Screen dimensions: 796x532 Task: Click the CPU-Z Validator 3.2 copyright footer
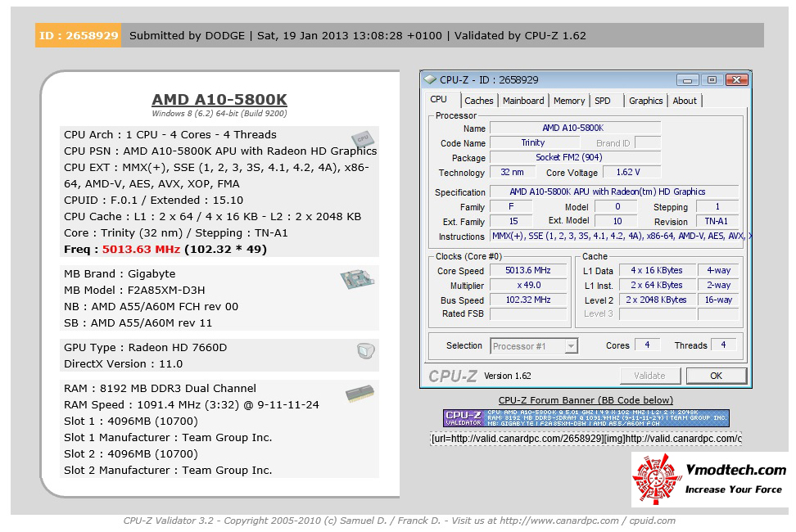(x=399, y=521)
